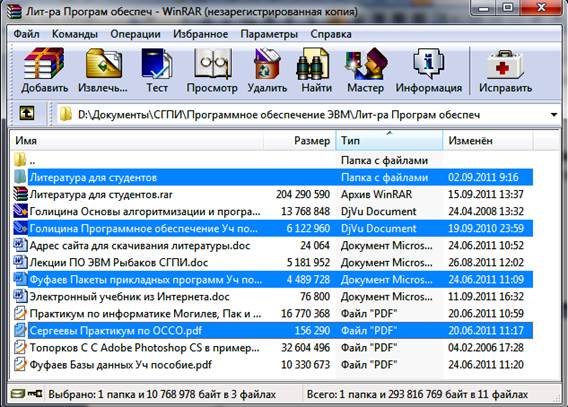568x407 pixels.
Task: Maximize the WinRAR window
Action: (508, 8)
